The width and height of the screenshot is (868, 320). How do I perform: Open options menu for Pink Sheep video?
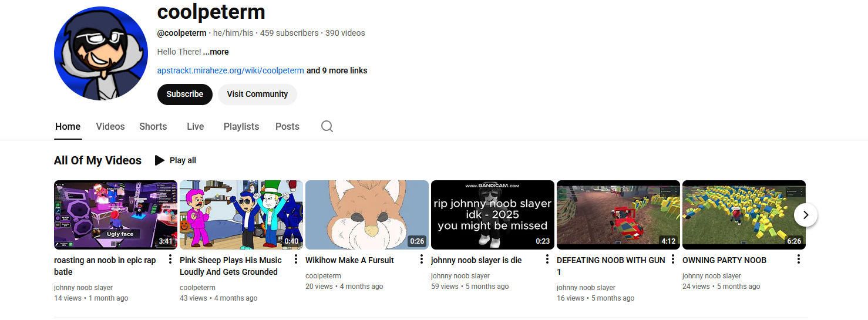(x=296, y=260)
